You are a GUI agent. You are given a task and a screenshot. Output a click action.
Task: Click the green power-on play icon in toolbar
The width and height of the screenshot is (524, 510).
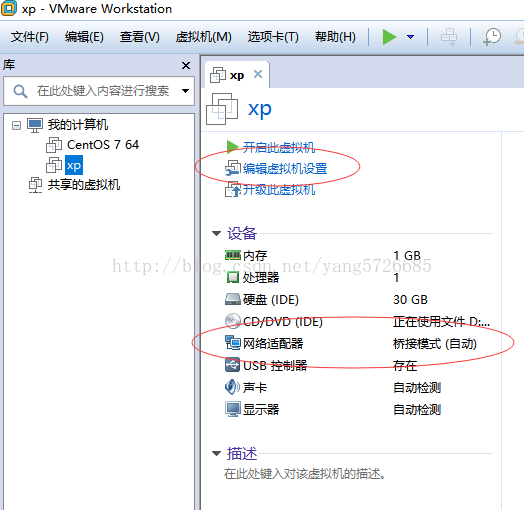pyautogui.click(x=389, y=37)
